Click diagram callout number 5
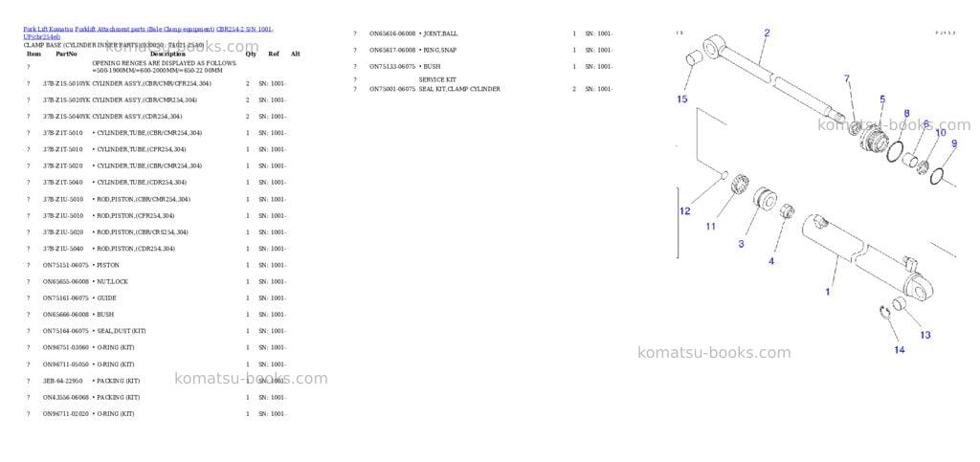Screen dimensions: 980x462 [x=882, y=99]
